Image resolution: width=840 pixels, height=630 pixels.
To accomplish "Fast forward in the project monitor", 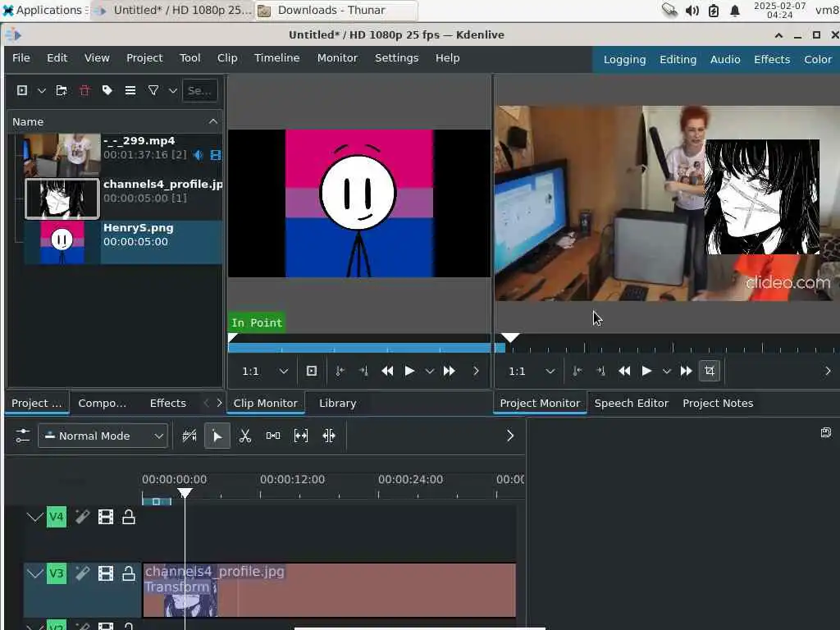I will (x=687, y=371).
